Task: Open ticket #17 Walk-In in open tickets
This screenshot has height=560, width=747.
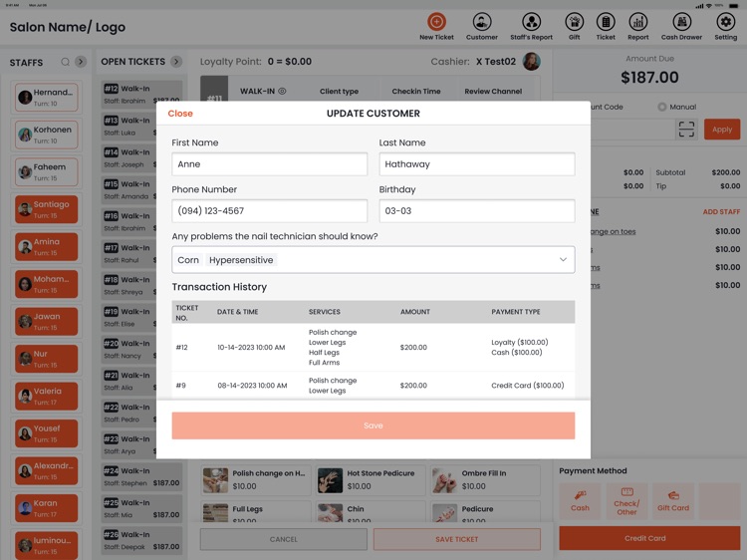Action: (x=129, y=253)
